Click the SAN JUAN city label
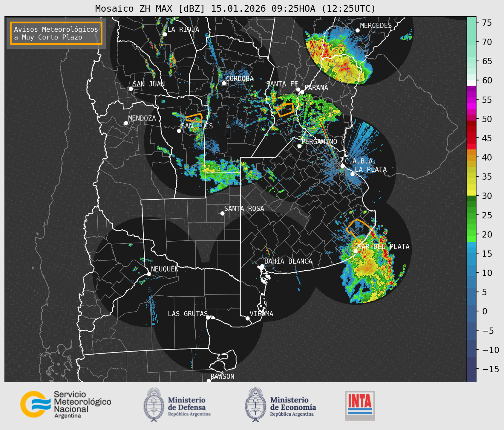The height and width of the screenshot is (430, 504). coord(149,84)
